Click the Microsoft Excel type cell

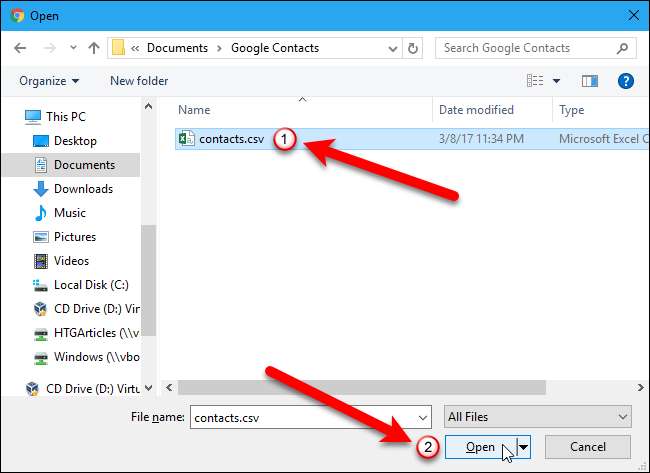tap(604, 139)
